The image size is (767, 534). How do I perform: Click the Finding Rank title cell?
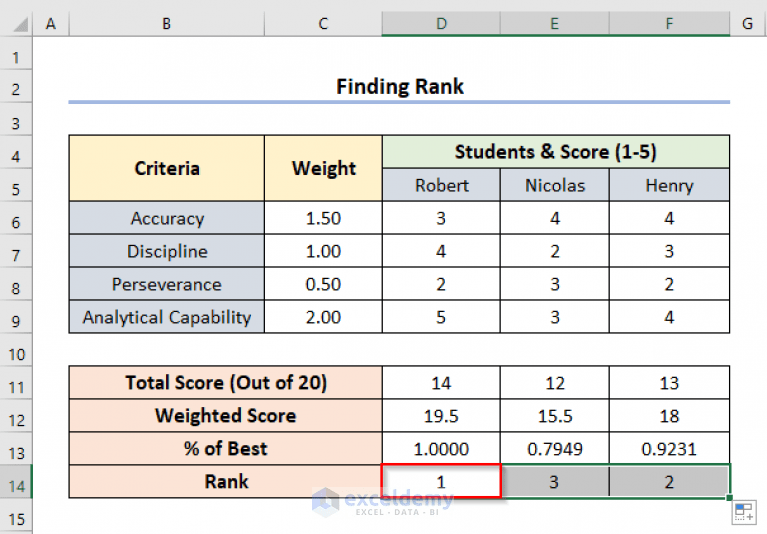pos(399,87)
